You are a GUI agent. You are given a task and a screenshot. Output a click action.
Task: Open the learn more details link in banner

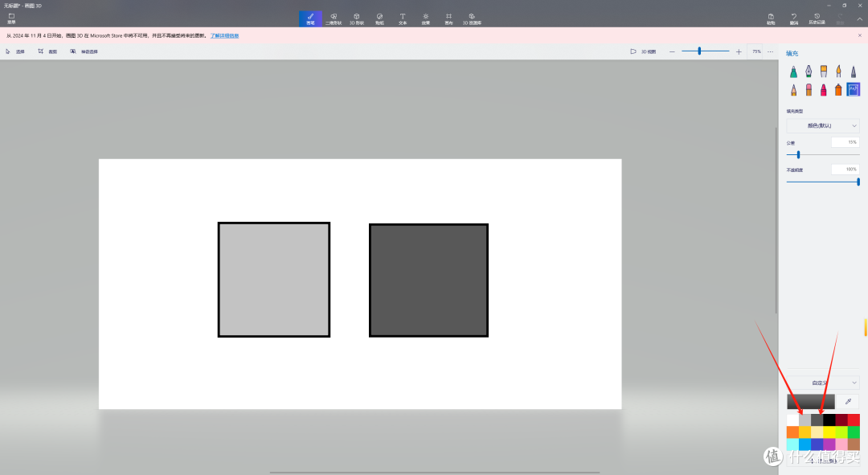pos(224,35)
